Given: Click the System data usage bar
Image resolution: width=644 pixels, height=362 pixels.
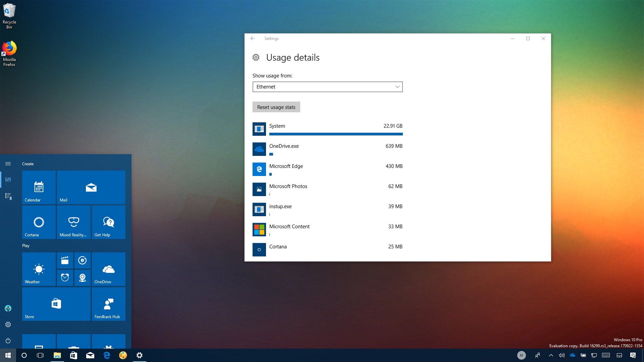Looking at the screenshot, I should point(336,134).
